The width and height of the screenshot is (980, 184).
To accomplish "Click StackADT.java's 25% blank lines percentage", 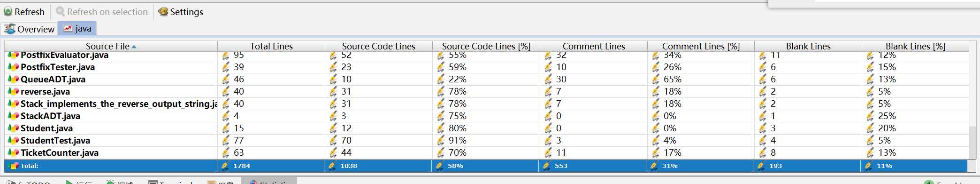I will coord(887,116).
